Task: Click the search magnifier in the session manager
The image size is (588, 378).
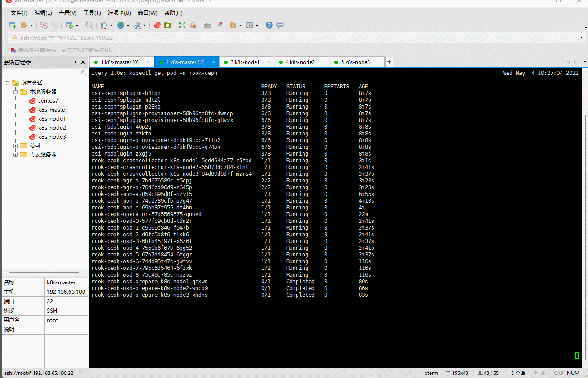Action: [84, 73]
